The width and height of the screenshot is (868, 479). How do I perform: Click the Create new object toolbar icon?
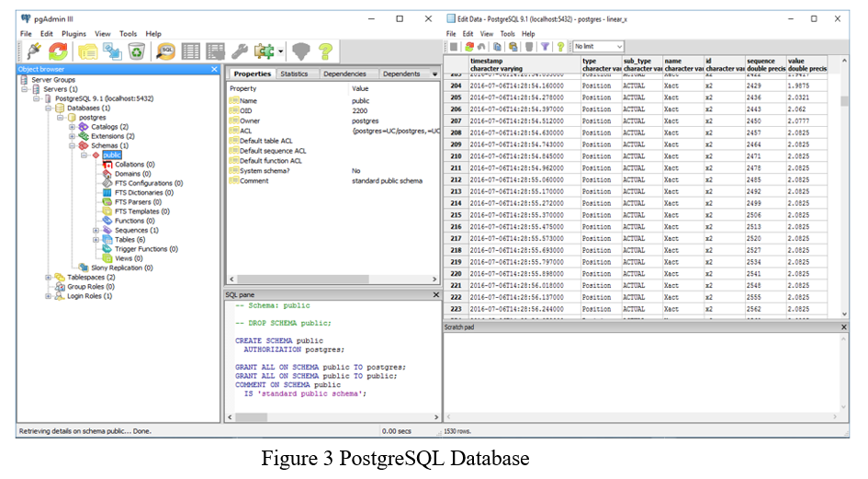point(112,51)
